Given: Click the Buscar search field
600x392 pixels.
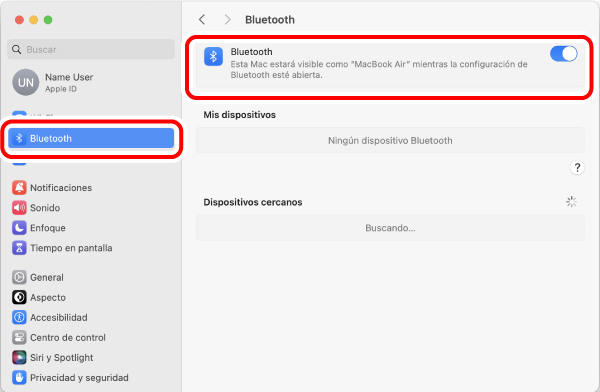Looking at the screenshot, I should 91,49.
